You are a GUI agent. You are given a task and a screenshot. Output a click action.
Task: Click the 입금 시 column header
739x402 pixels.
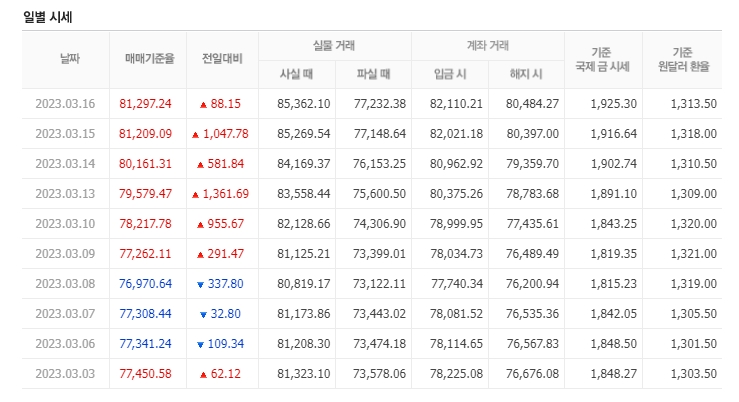pos(450,74)
